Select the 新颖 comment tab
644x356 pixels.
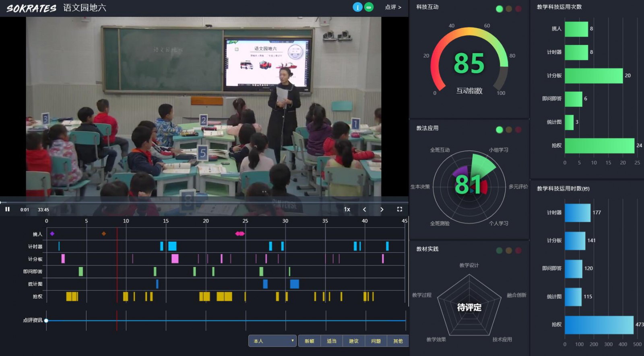309,341
